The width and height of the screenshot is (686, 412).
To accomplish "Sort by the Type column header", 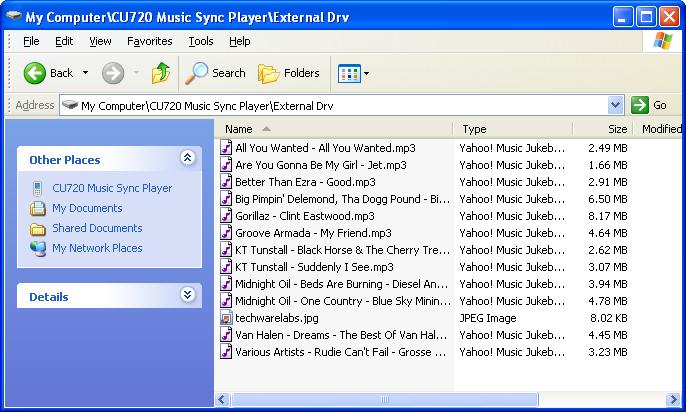I will click(x=513, y=129).
